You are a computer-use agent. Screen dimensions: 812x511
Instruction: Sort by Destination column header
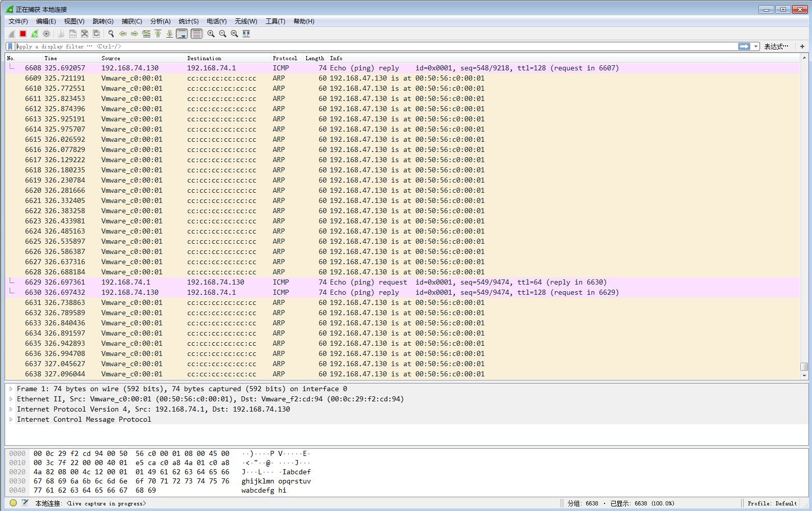227,58
